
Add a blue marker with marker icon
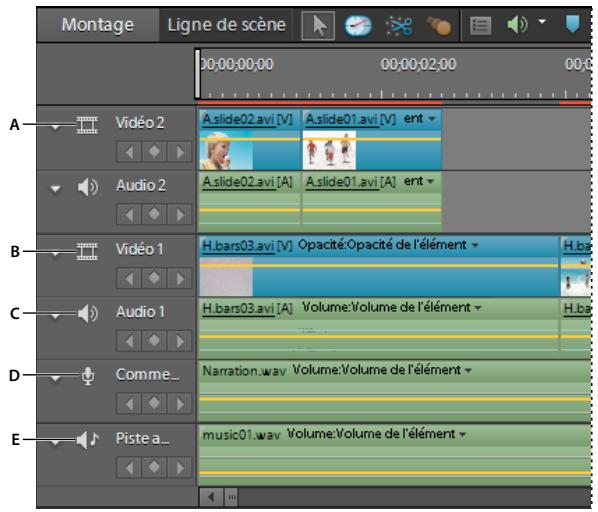pyautogui.click(x=572, y=24)
